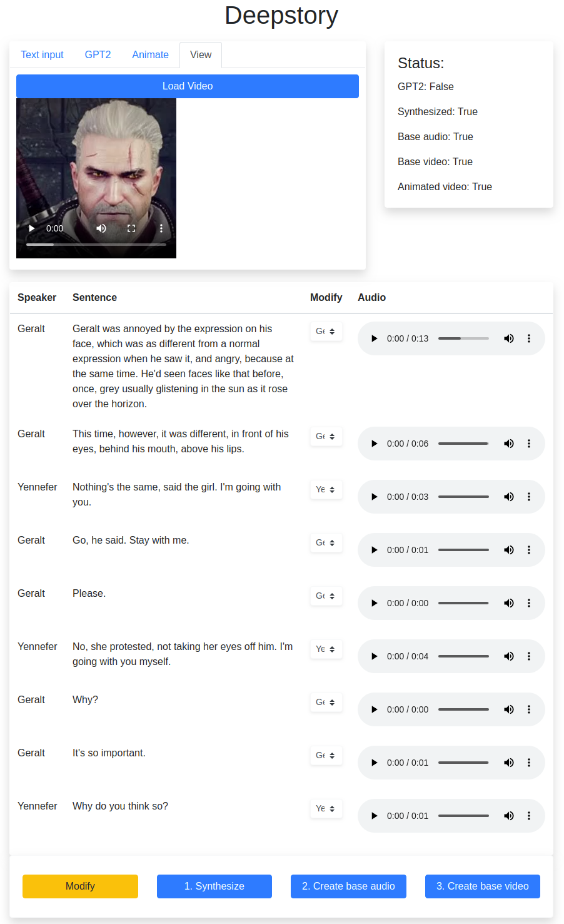Click the Load Video button
Image resolution: width=564 pixels, height=924 pixels.
tap(188, 86)
